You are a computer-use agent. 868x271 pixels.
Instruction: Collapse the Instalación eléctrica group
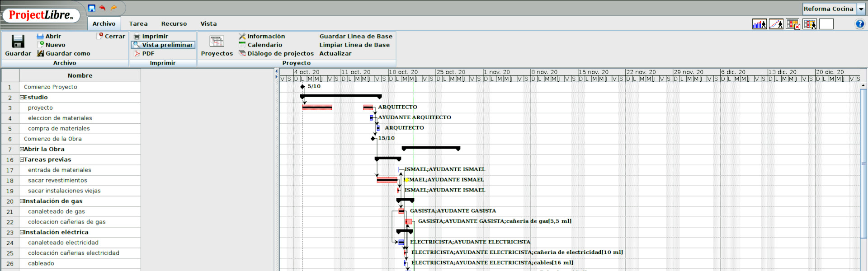click(22, 232)
